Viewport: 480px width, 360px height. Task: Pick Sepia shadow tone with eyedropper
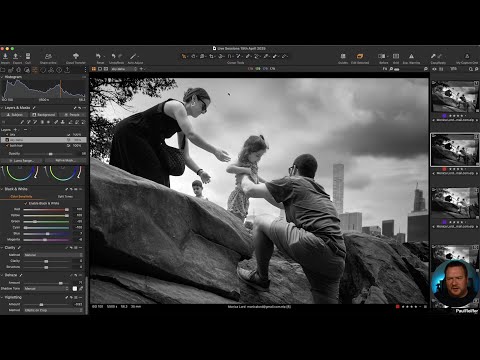[x=81, y=288]
